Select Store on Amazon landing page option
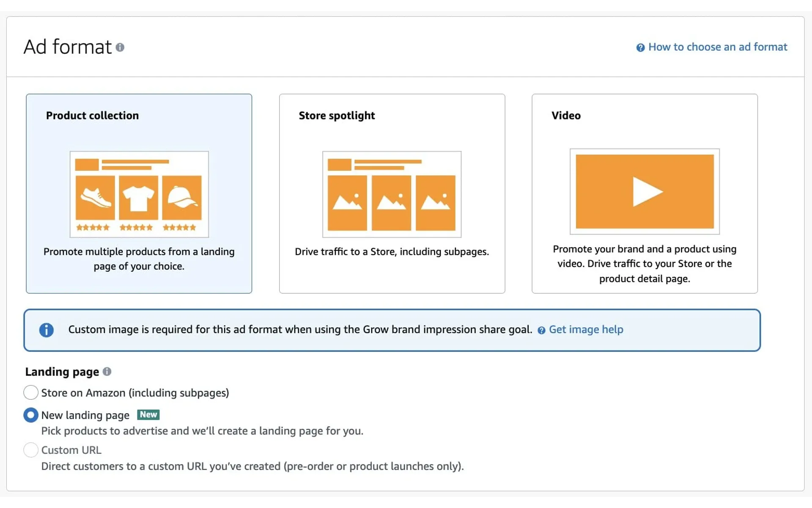Viewport: 812px width, 508px height. click(x=30, y=392)
